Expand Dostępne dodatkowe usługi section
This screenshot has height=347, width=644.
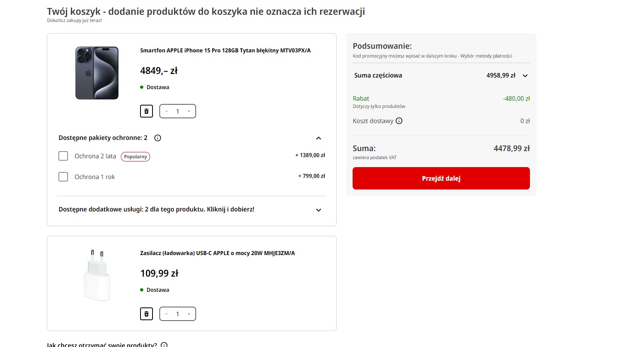(x=319, y=210)
